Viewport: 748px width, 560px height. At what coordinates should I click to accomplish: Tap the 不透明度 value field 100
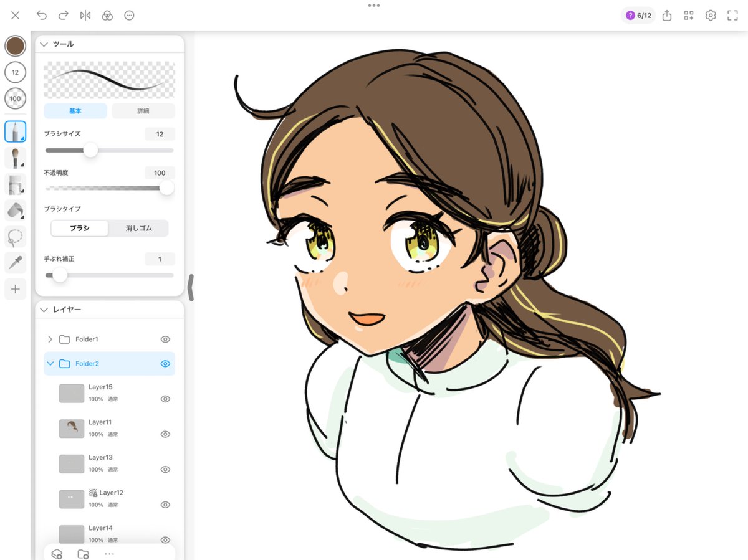coord(160,173)
